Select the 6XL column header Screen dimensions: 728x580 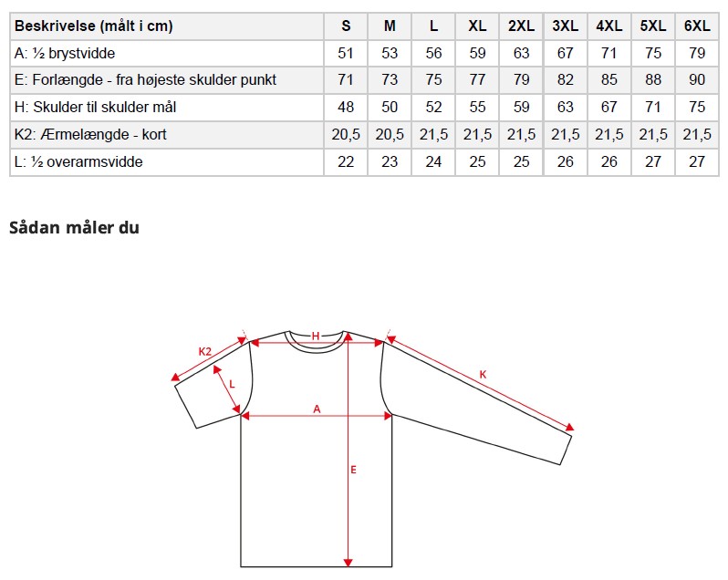(x=697, y=26)
